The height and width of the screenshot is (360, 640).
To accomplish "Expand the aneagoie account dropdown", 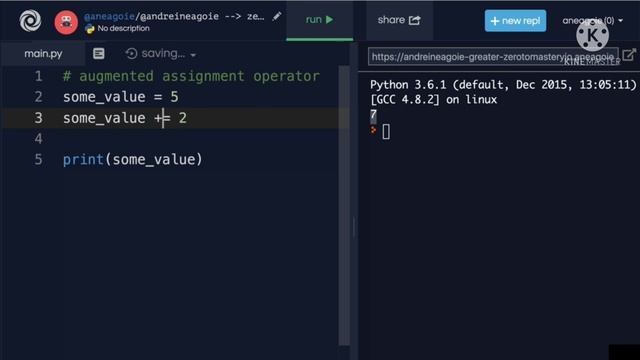I will point(592,20).
